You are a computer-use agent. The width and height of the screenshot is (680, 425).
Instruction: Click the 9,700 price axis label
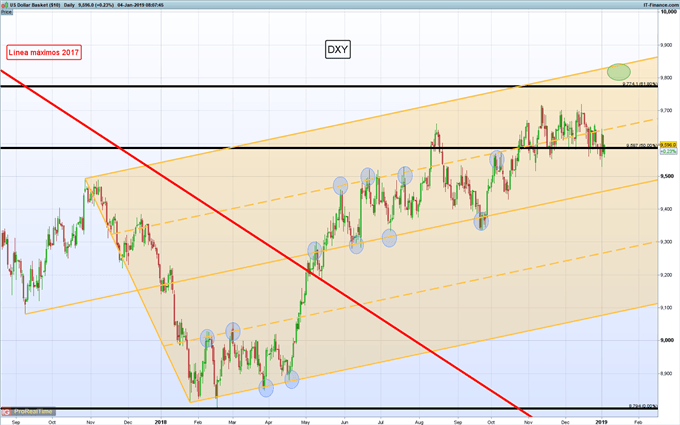(666, 111)
